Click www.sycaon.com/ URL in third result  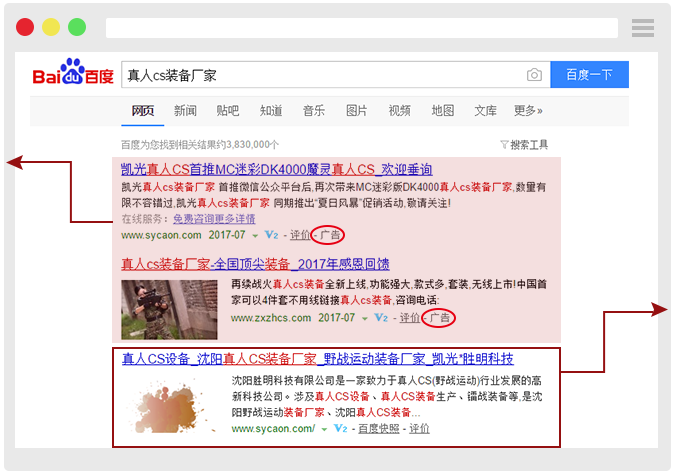click(x=273, y=429)
